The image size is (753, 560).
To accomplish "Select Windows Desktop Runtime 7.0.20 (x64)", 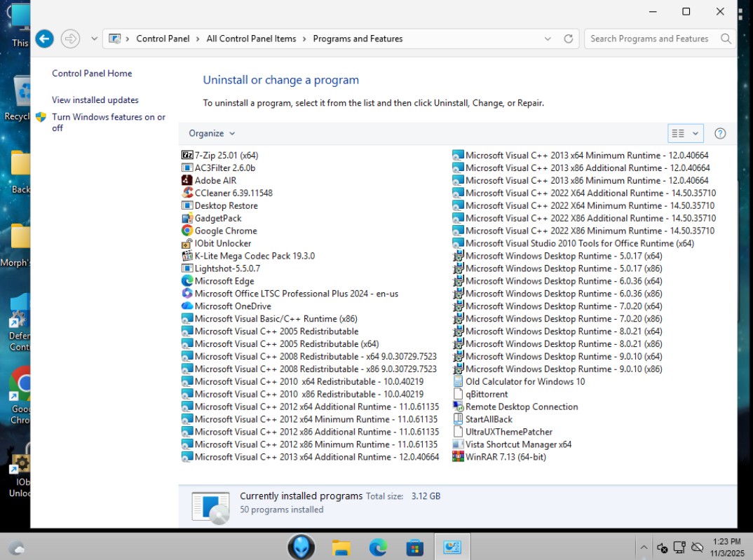I will tap(557, 306).
